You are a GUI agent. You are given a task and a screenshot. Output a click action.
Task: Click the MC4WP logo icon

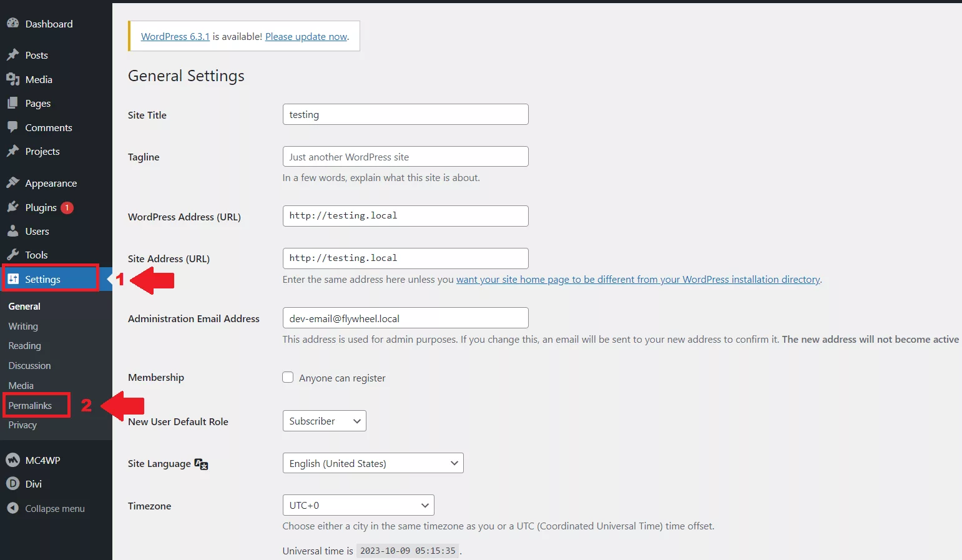click(12, 460)
